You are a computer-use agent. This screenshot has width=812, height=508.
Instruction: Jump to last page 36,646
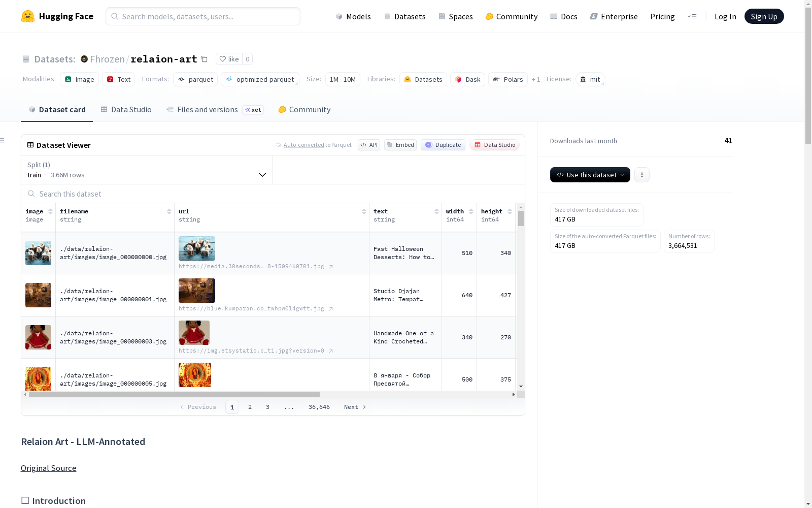point(319,407)
